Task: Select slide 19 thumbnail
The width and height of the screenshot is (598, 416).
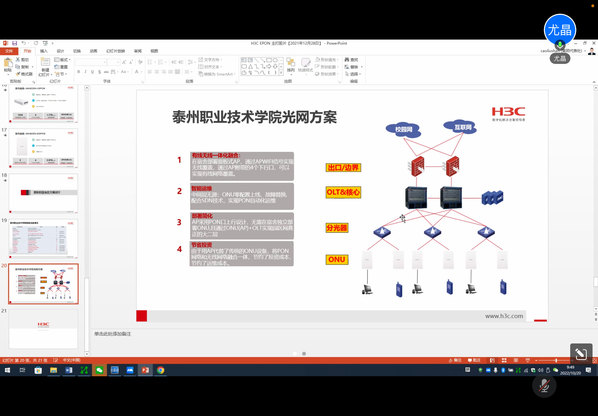Action: coord(43,238)
